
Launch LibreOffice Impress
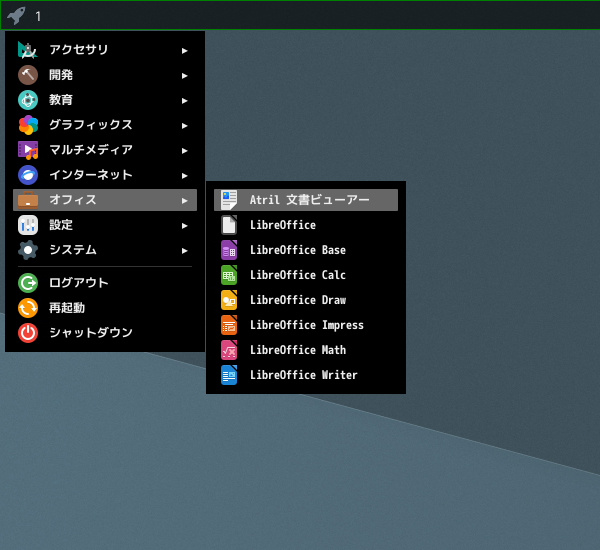306,325
